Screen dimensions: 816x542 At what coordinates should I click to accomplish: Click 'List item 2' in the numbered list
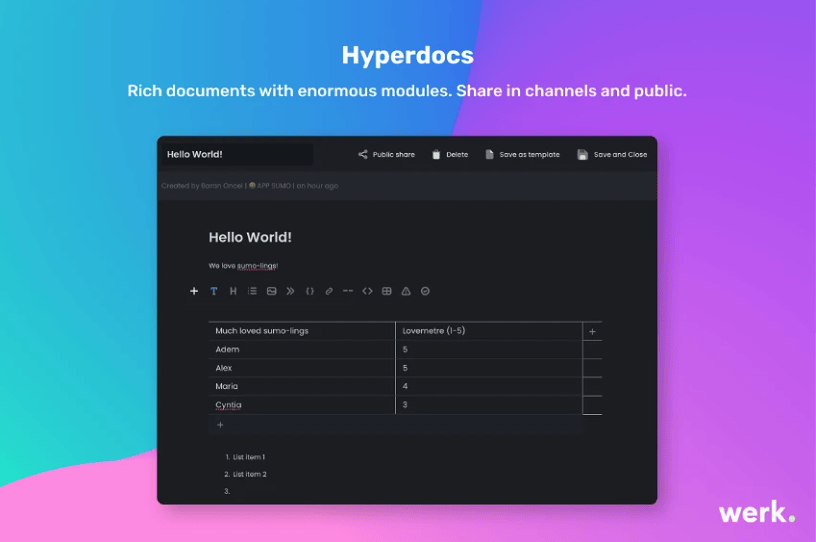[249, 474]
